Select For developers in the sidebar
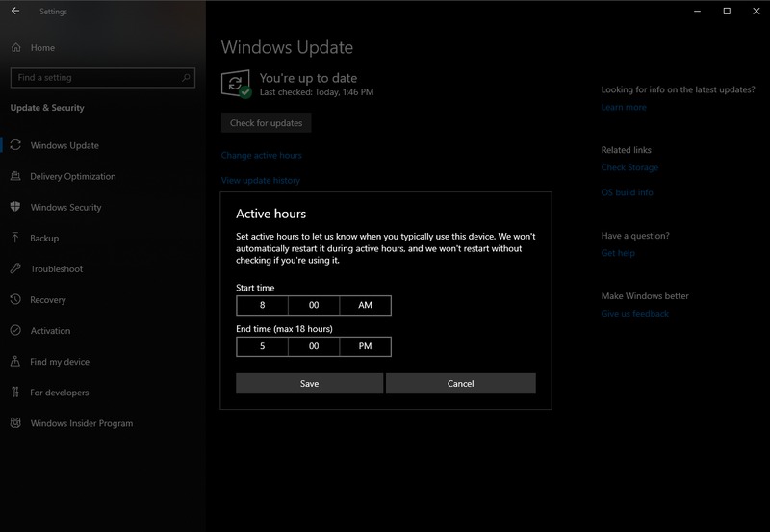 pyautogui.click(x=59, y=393)
